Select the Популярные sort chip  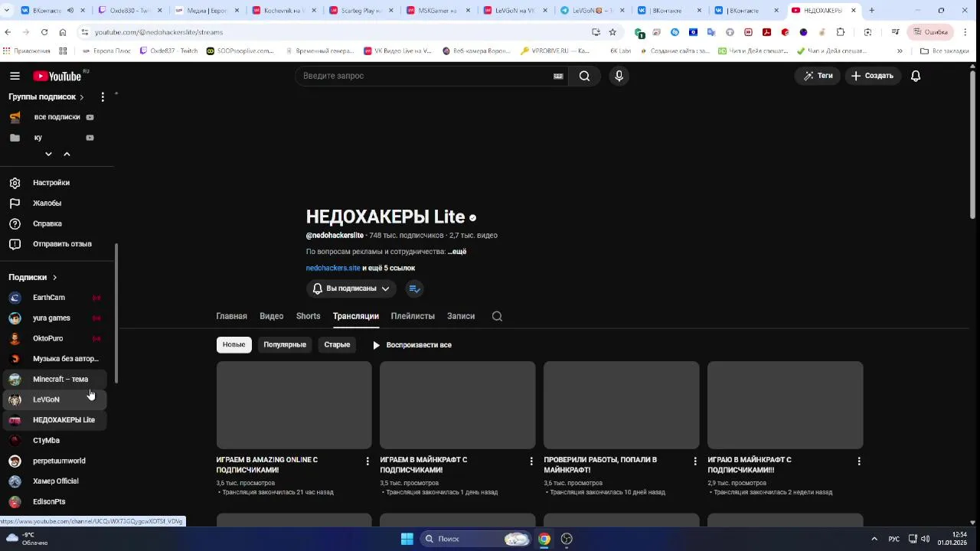(x=285, y=344)
